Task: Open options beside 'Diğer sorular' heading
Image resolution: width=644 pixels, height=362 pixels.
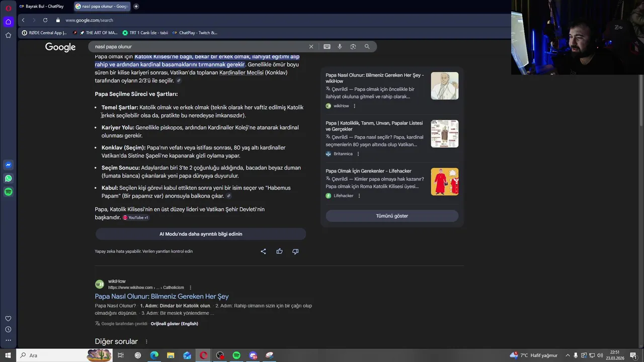Action: (146, 342)
